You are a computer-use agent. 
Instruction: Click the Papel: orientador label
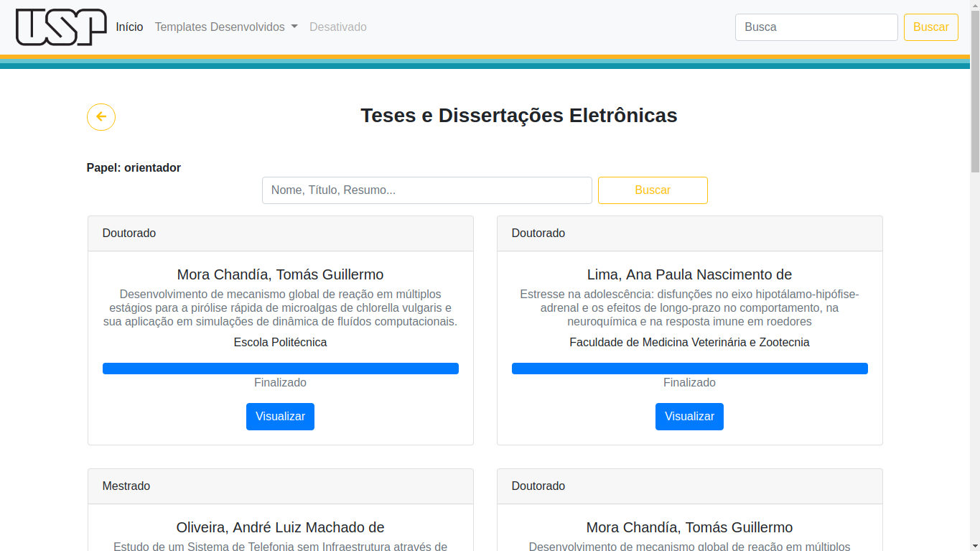pyautogui.click(x=134, y=168)
